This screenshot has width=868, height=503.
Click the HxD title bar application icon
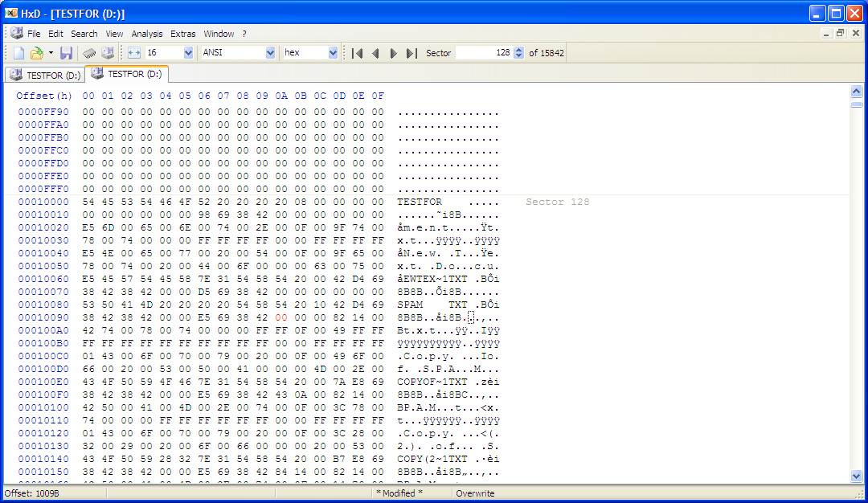point(11,13)
